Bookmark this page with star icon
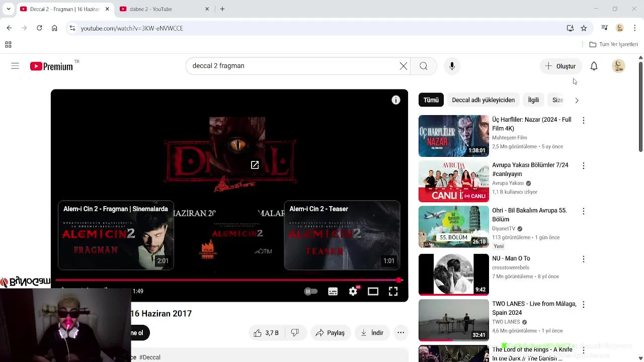This screenshot has height=362, width=644. click(x=584, y=28)
